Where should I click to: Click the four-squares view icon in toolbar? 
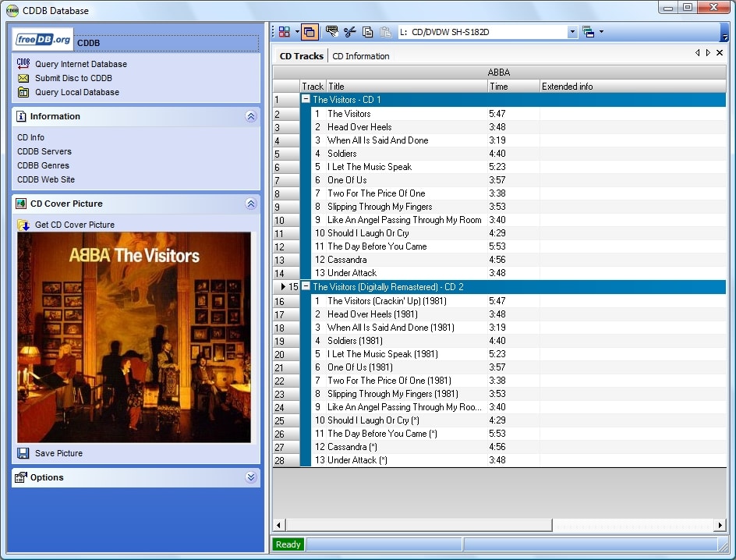point(284,32)
